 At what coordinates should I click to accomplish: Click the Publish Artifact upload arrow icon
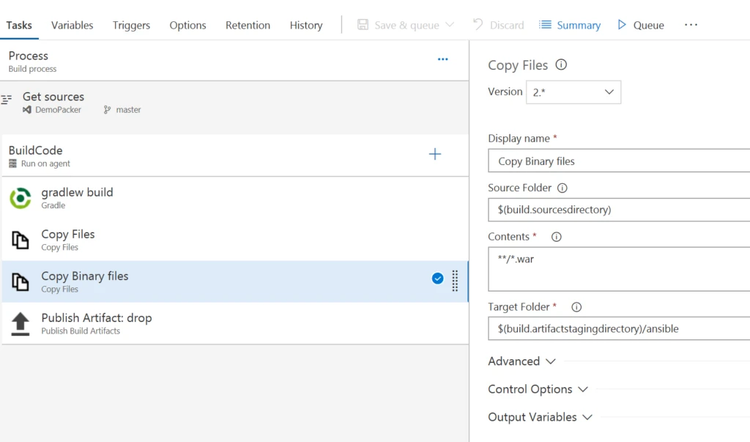(x=20, y=324)
